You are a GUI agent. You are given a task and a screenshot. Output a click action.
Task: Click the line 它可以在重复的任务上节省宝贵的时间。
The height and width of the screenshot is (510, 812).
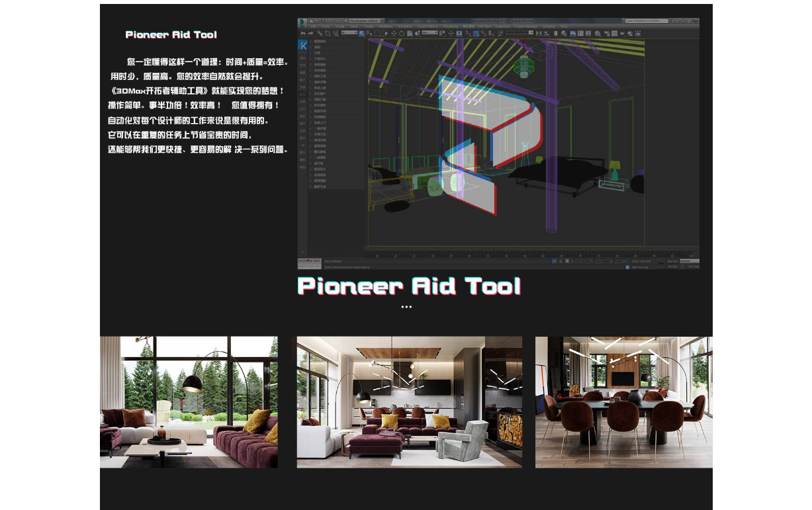pyautogui.click(x=180, y=135)
